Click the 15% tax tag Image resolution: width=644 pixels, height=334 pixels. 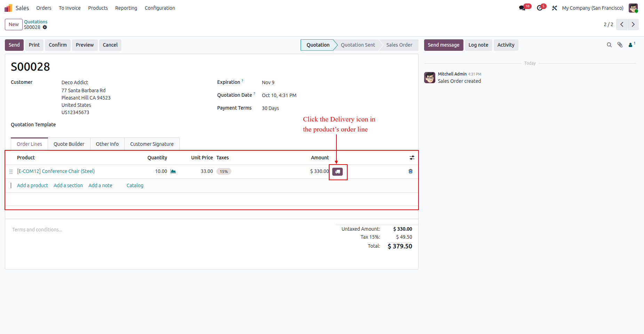pyautogui.click(x=224, y=172)
